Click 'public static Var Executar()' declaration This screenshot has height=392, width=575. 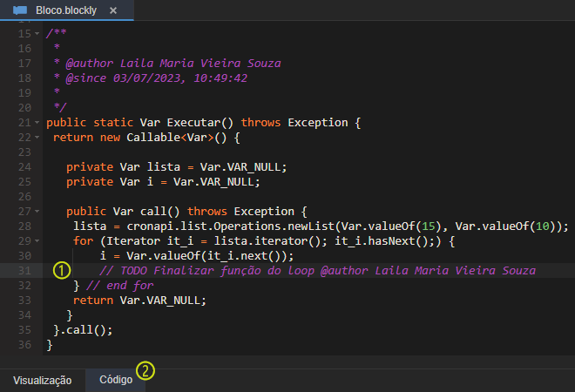(x=139, y=123)
